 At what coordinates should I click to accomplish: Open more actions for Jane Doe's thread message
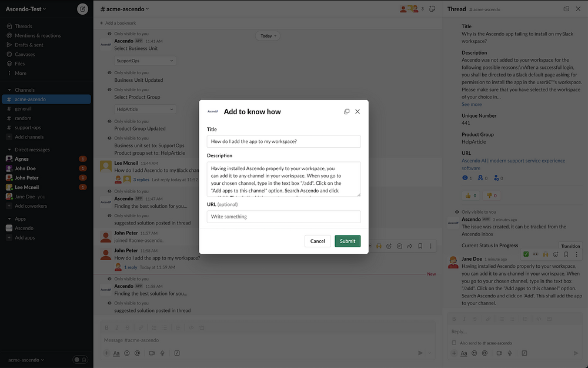[x=576, y=254]
